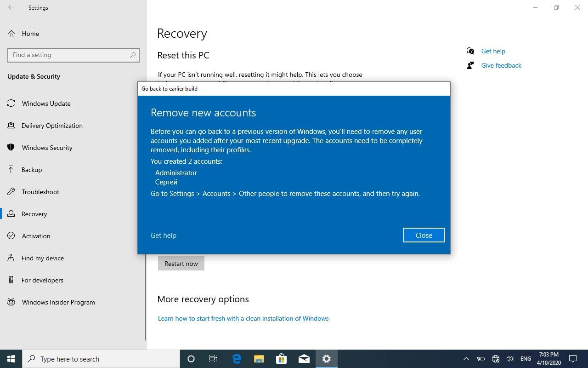The width and height of the screenshot is (588, 368).
Task: Open clean installation of Windows link
Action: coord(243,318)
